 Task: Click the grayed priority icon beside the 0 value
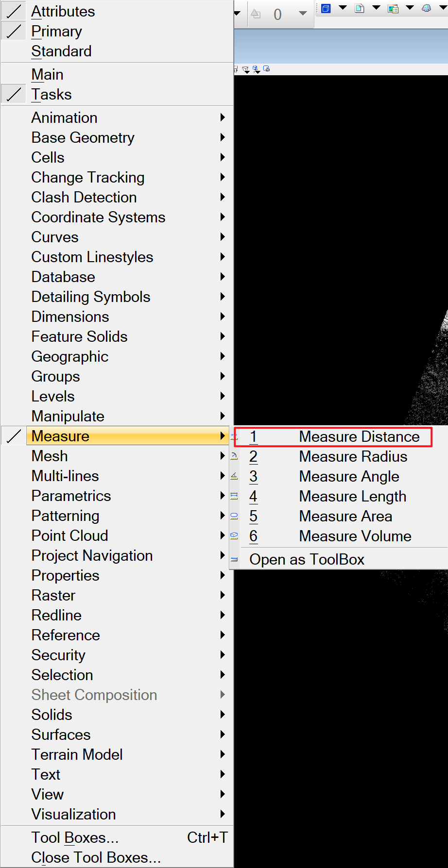(x=256, y=14)
